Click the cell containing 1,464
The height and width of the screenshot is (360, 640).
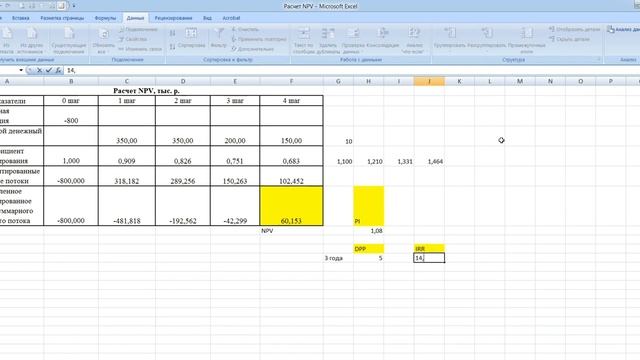point(429,156)
